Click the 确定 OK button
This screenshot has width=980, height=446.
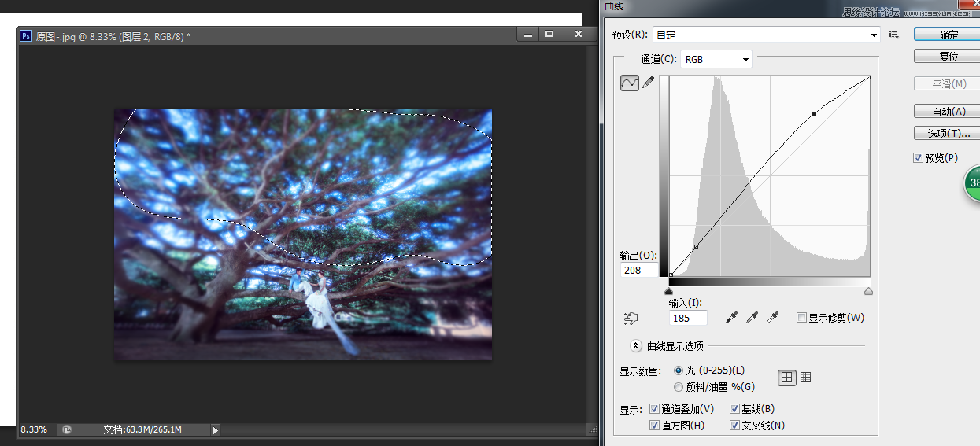click(949, 35)
